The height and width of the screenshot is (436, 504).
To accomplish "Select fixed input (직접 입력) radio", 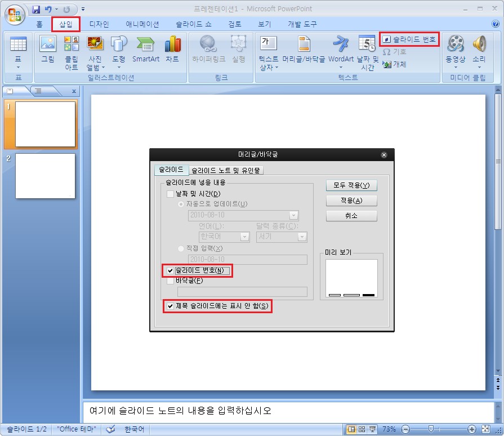I will pyautogui.click(x=181, y=248).
